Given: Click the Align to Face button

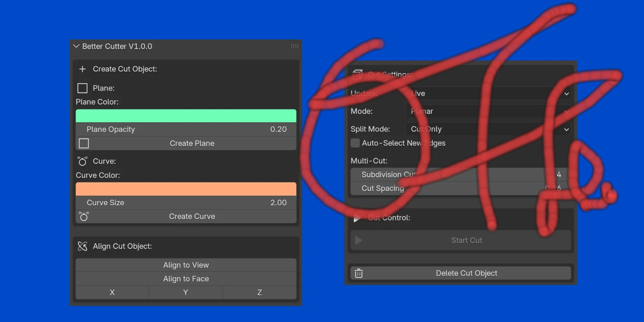Looking at the screenshot, I should pyautogui.click(x=186, y=279).
